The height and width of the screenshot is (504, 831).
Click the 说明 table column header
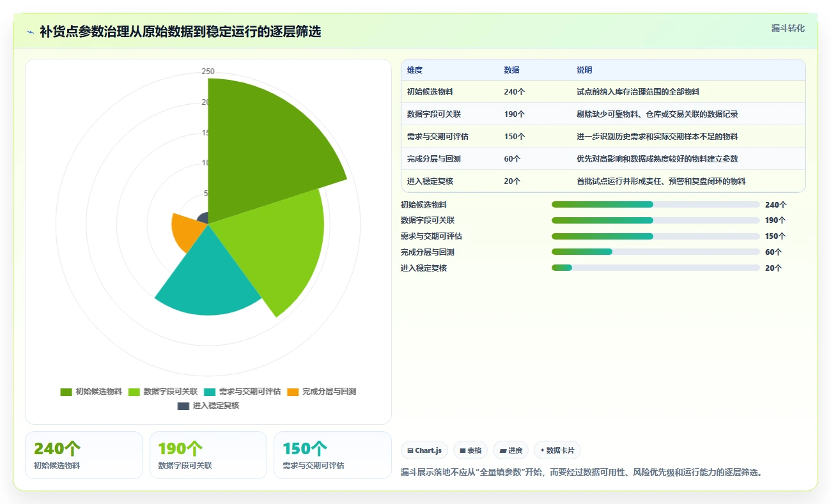coord(584,70)
